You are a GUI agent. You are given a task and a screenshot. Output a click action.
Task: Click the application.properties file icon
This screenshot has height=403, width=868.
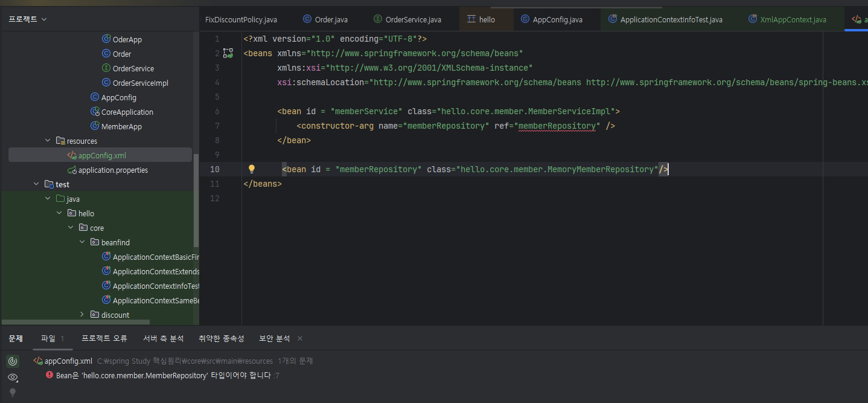tap(72, 170)
